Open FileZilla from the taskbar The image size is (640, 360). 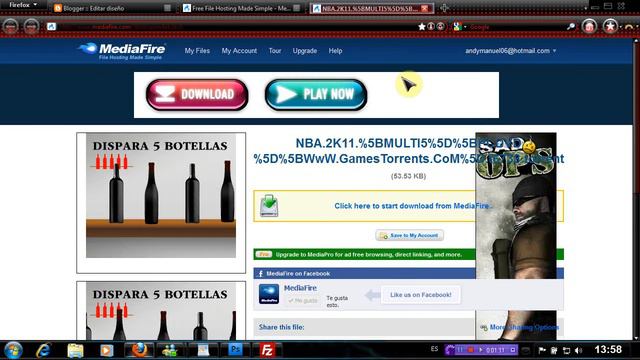[x=267, y=350]
